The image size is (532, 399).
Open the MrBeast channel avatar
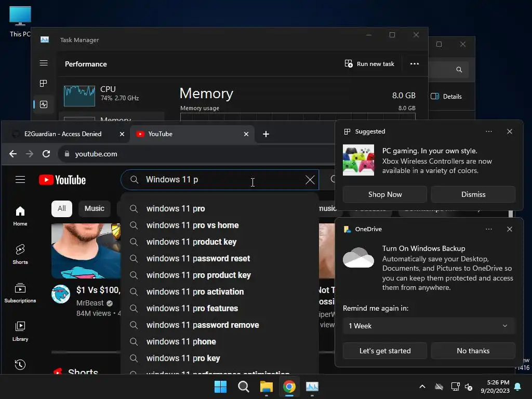(61, 294)
